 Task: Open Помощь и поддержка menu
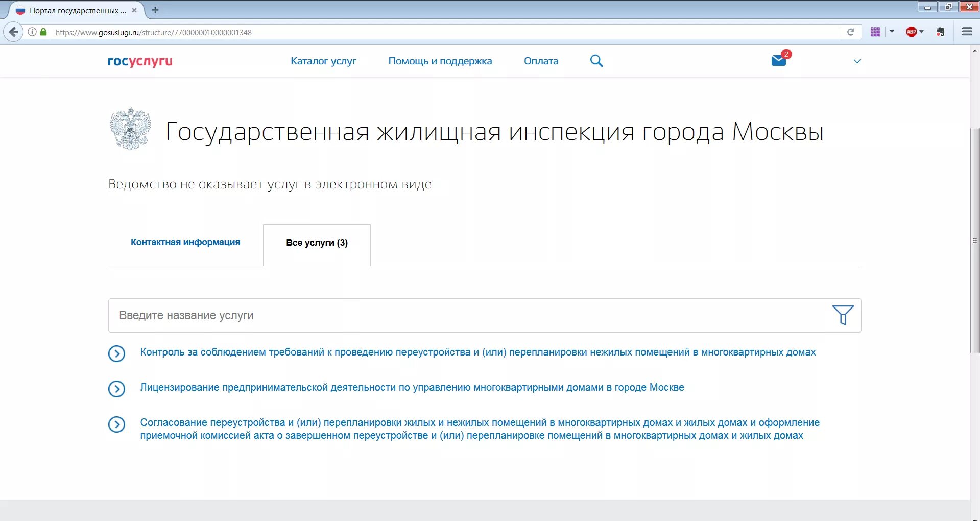point(440,61)
